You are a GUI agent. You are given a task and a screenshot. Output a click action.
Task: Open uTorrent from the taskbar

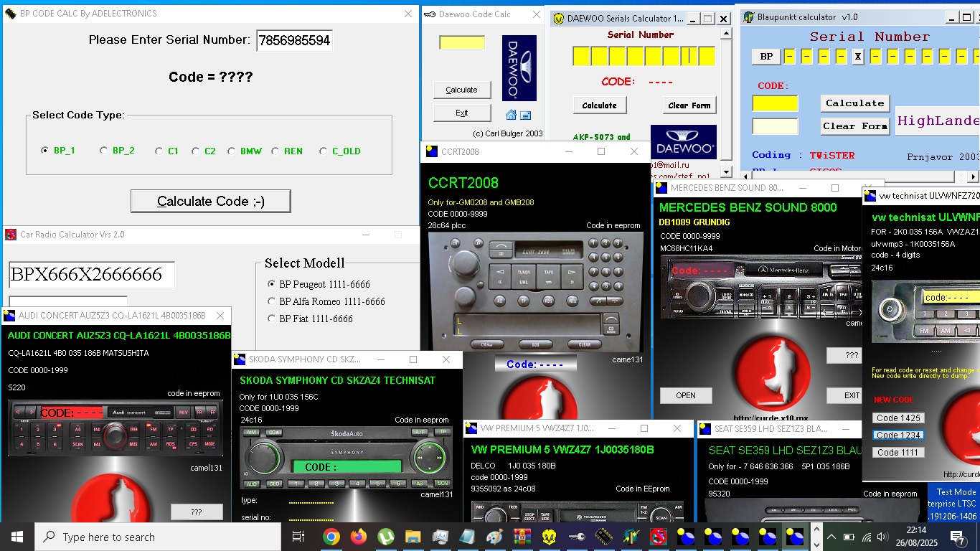pyautogui.click(x=386, y=537)
